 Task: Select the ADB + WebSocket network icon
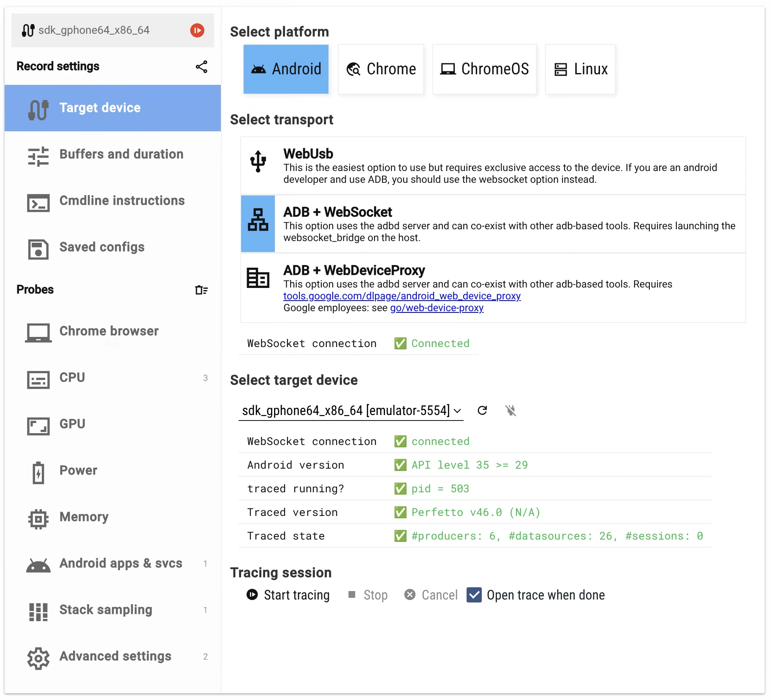click(258, 220)
